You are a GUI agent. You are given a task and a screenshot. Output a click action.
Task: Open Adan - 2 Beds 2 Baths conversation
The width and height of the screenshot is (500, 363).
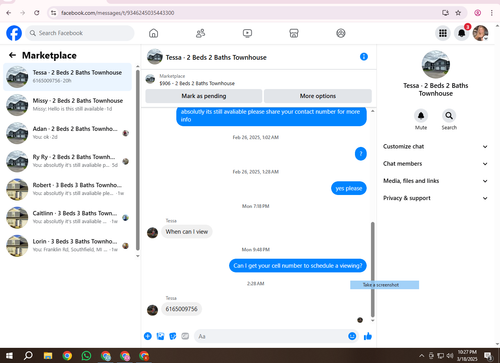point(68,133)
